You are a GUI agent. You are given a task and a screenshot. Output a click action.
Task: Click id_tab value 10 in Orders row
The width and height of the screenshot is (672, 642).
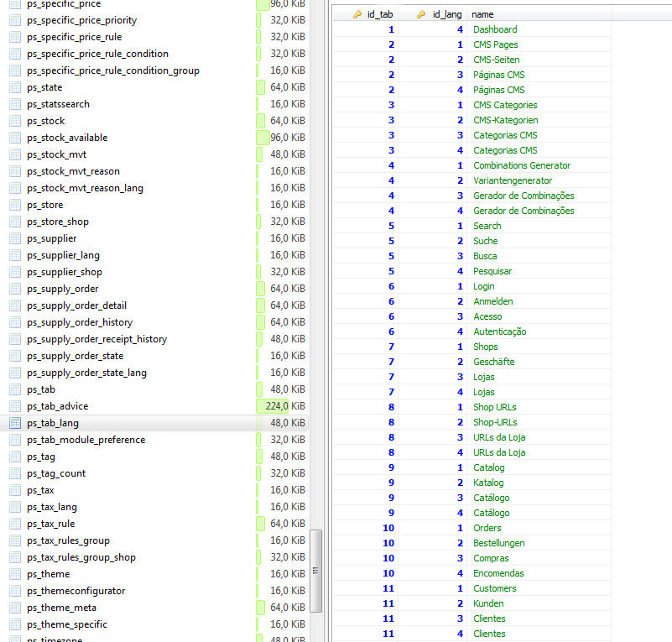[x=388, y=528]
